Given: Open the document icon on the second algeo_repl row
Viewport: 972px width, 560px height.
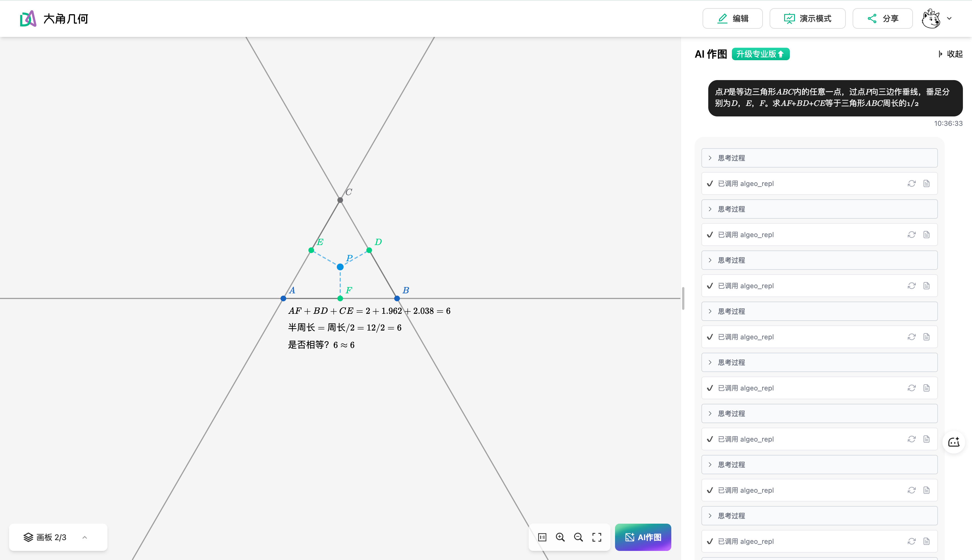Looking at the screenshot, I should [x=927, y=235].
